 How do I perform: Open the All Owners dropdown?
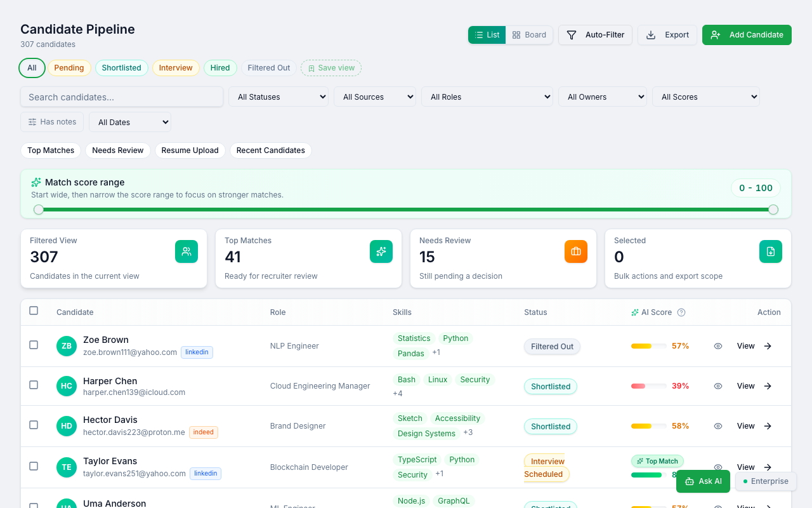pos(603,97)
